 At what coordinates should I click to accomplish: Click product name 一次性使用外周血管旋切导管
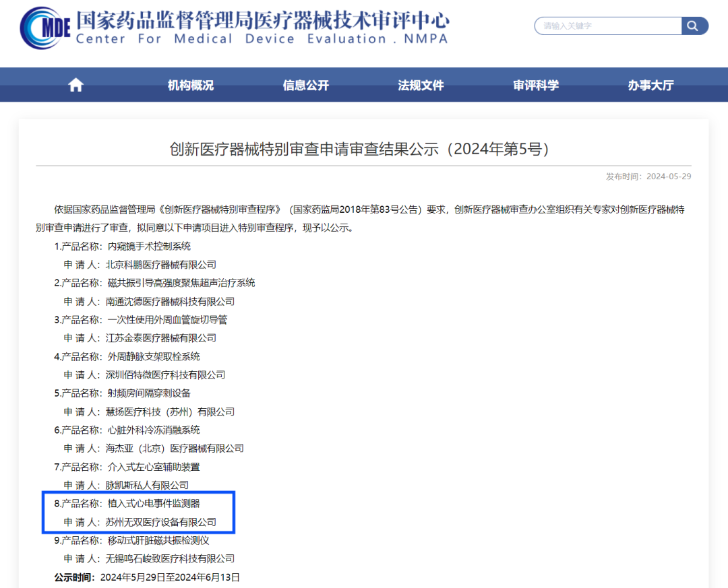(167, 319)
